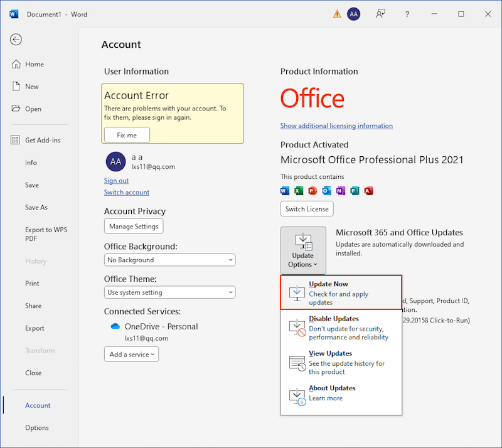Click the back arrow at top left

pos(15,40)
